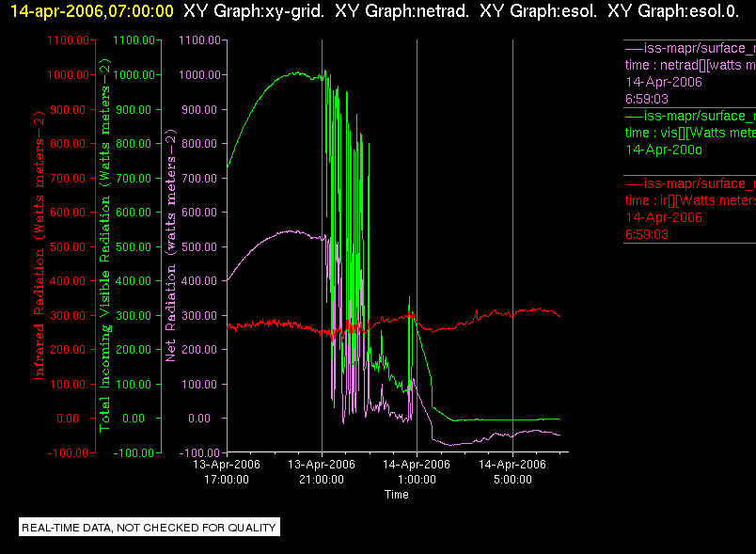This screenshot has height=554, width=756.
Task: Click x-axis label 14-Apr-2006 1:00:00
Action: tap(417, 472)
